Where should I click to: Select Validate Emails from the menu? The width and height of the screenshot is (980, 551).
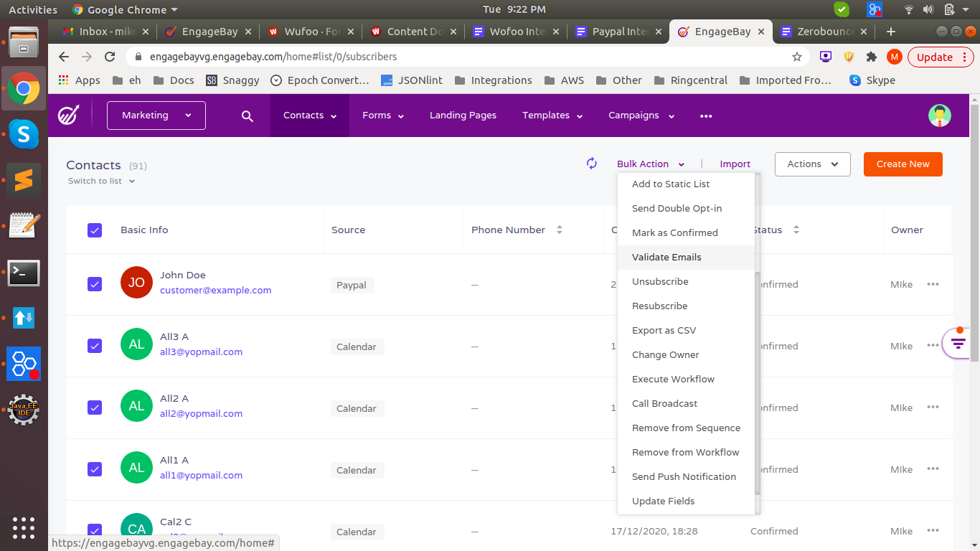click(x=686, y=258)
